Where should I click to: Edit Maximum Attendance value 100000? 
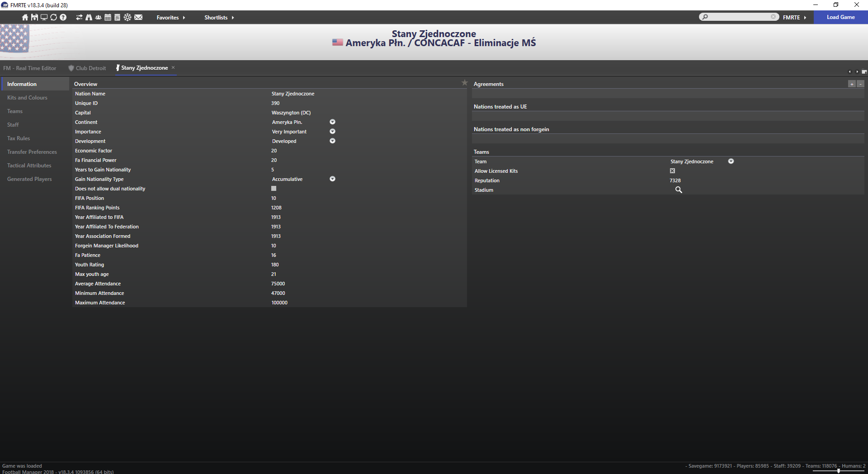pos(279,303)
